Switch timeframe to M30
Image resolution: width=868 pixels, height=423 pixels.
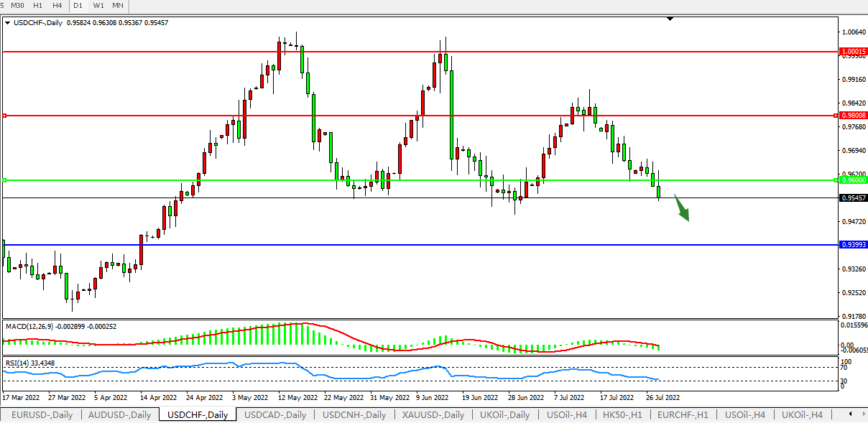click(x=18, y=6)
